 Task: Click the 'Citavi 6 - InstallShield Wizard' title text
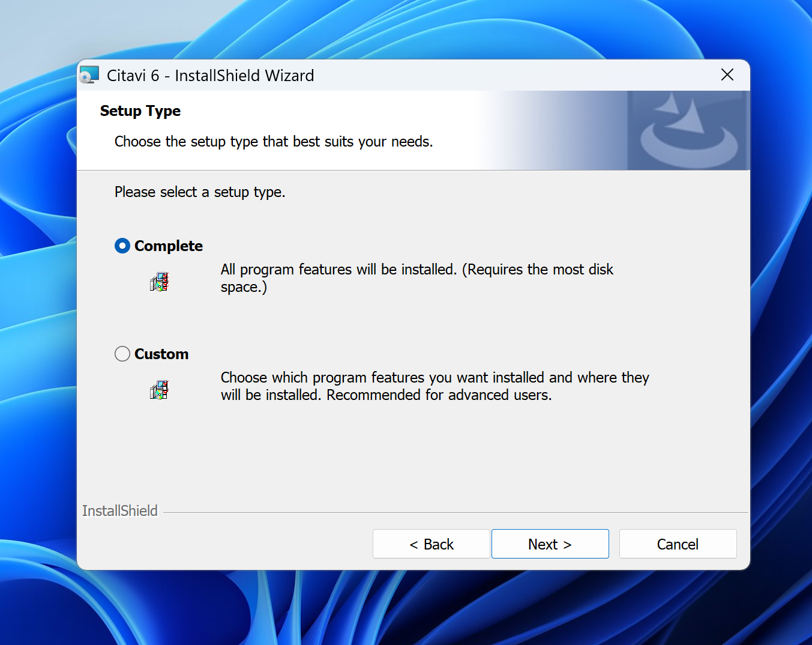[x=210, y=76]
